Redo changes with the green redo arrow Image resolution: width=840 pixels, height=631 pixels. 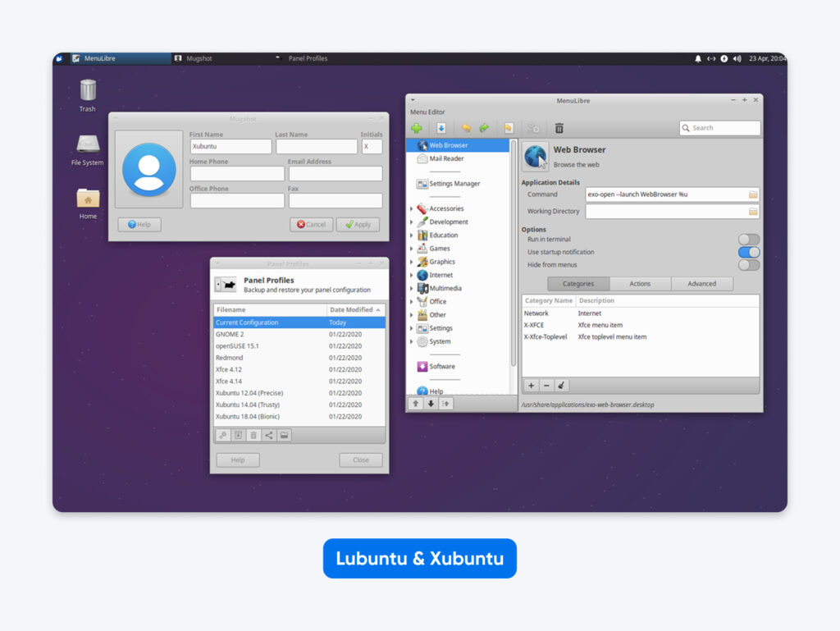pyautogui.click(x=483, y=128)
